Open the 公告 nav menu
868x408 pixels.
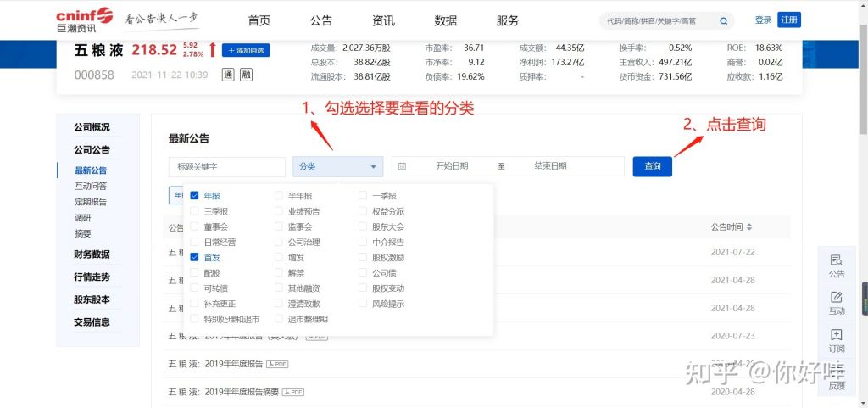tap(321, 21)
